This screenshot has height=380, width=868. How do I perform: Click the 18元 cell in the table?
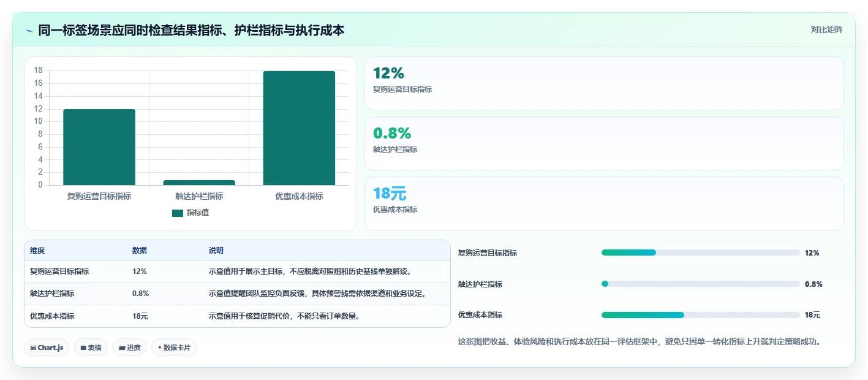pyautogui.click(x=140, y=316)
